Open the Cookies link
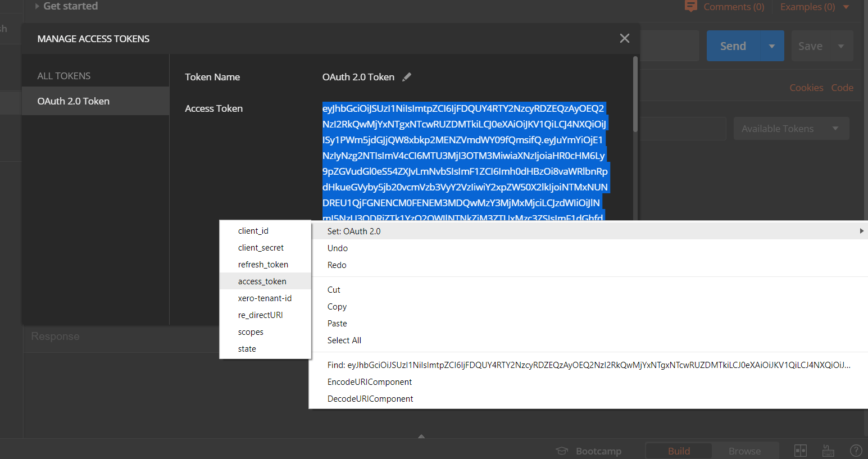868x459 pixels. [806, 88]
